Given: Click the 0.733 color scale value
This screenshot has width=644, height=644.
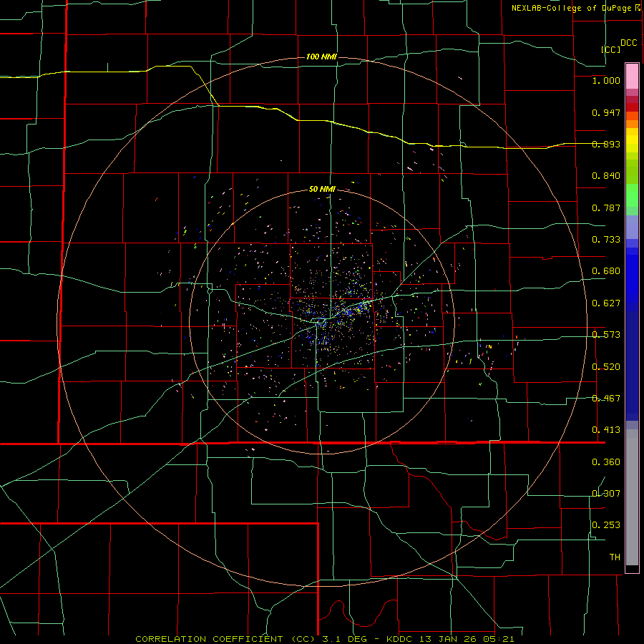Looking at the screenshot, I should point(606,240).
